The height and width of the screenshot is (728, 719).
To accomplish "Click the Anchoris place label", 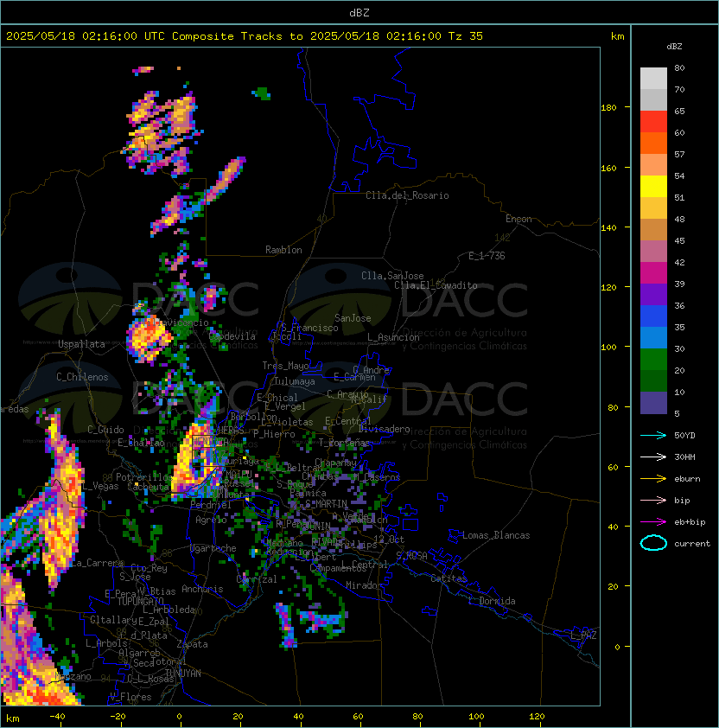I will (202, 589).
